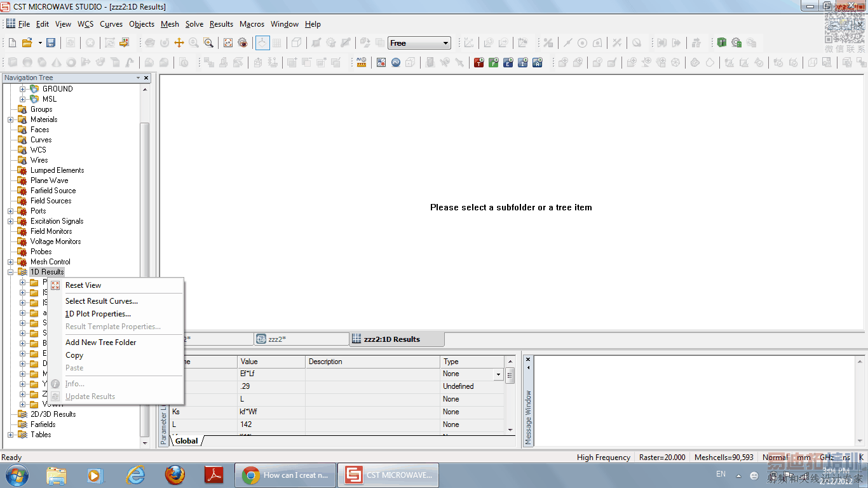The width and height of the screenshot is (868, 488).
Task: Open the arrow beside the Open folder icon
Action: [x=40, y=43]
